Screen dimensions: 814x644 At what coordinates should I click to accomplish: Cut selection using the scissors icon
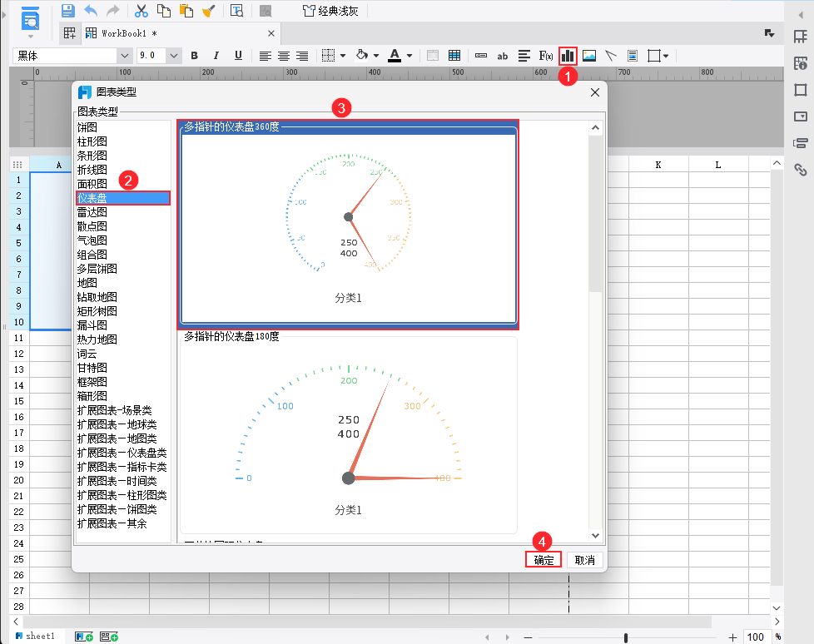click(141, 11)
